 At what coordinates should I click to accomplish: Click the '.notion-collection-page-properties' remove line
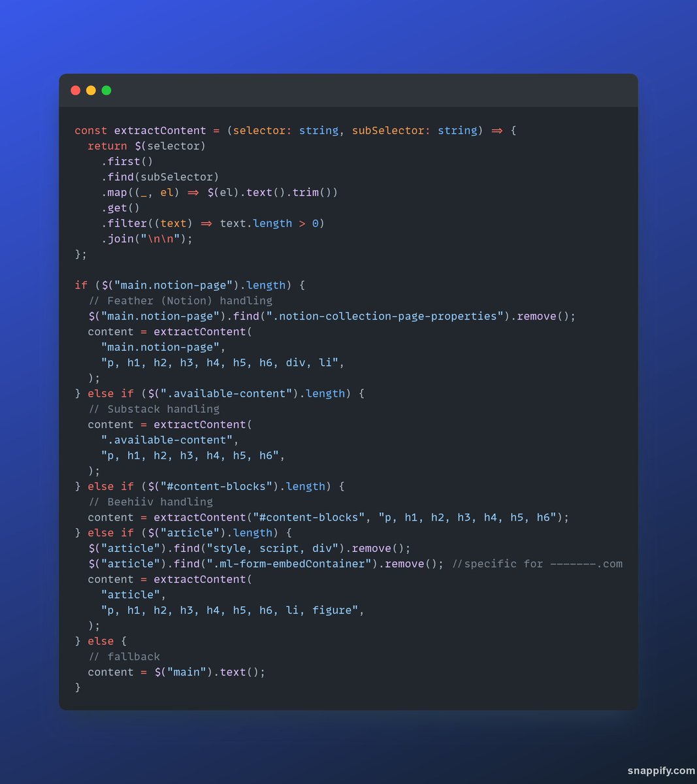(332, 316)
